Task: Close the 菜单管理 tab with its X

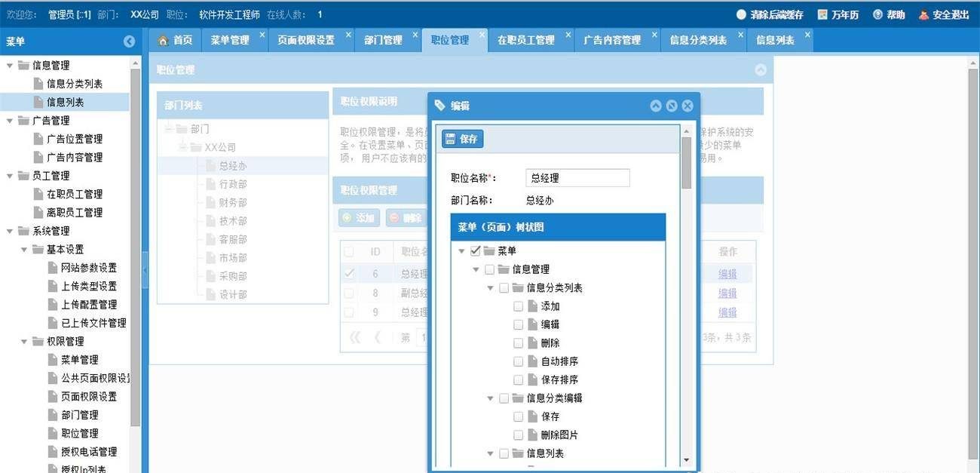Action: 262,35
